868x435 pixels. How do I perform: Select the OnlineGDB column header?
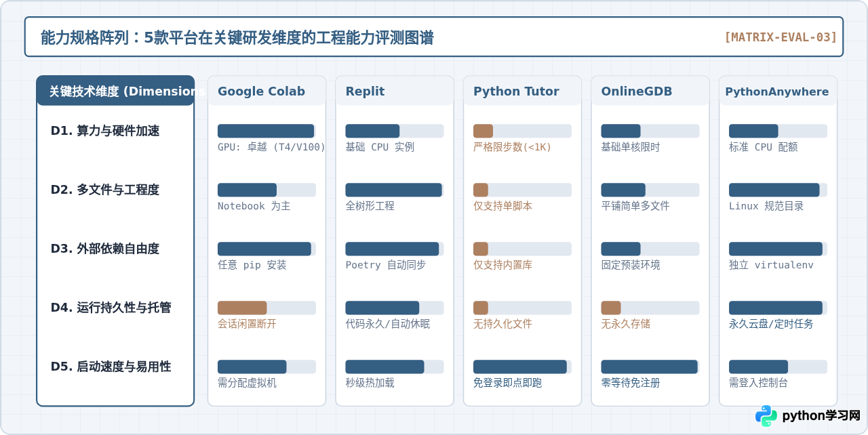(650, 91)
